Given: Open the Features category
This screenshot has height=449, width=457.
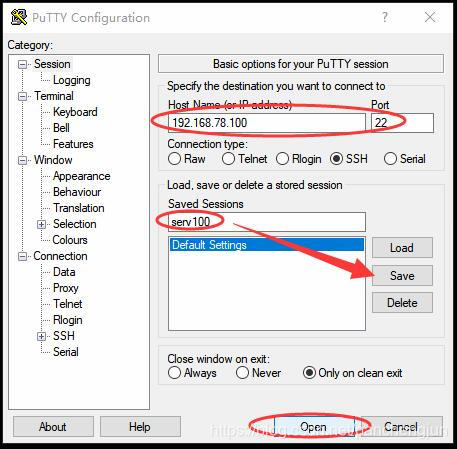Looking at the screenshot, I should point(73,144).
